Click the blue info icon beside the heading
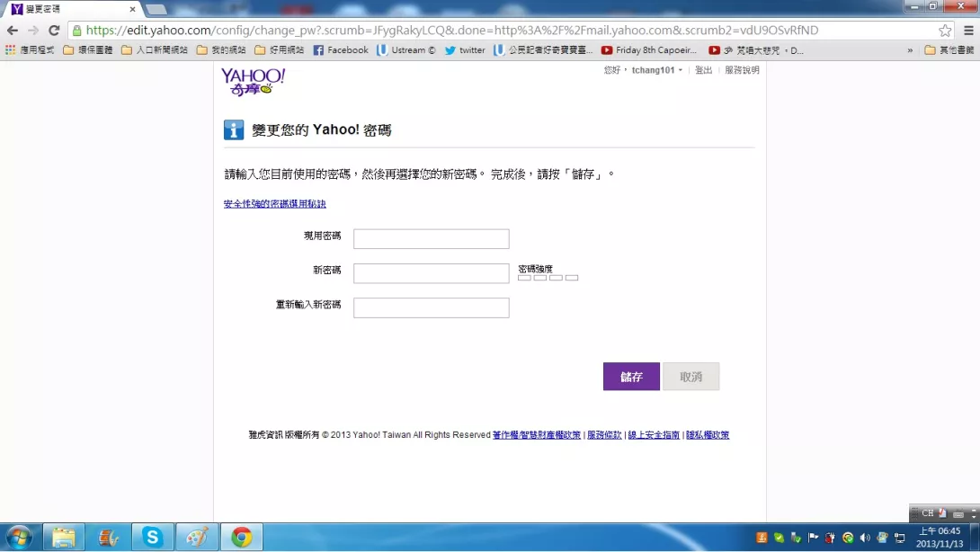The width and height of the screenshot is (980, 552). tap(234, 130)
